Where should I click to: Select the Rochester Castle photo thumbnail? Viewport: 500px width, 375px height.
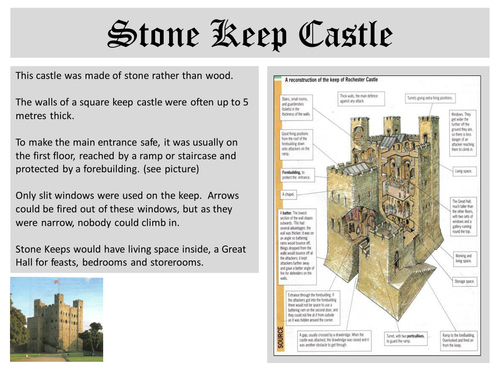(x=57, y=320)
